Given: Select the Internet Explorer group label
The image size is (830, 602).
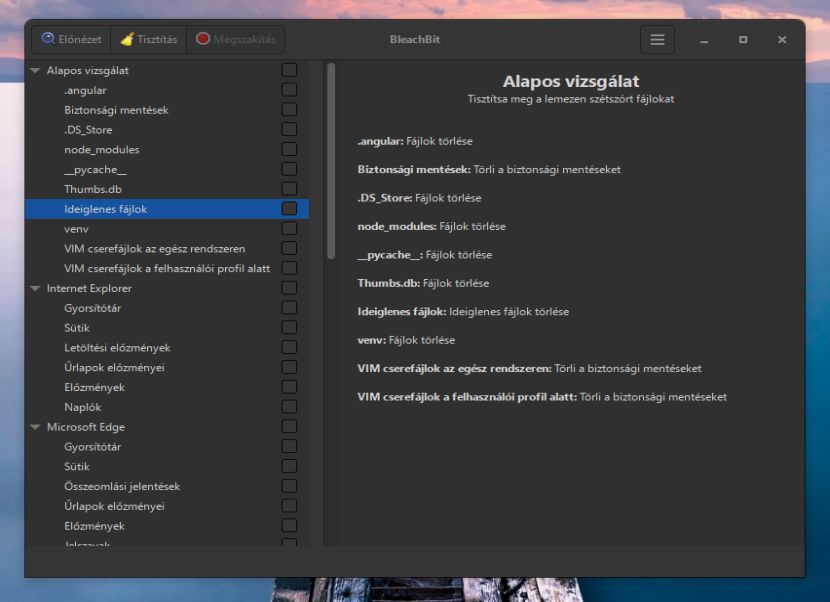Looking at the screenshot, I should tap(89, 289).
